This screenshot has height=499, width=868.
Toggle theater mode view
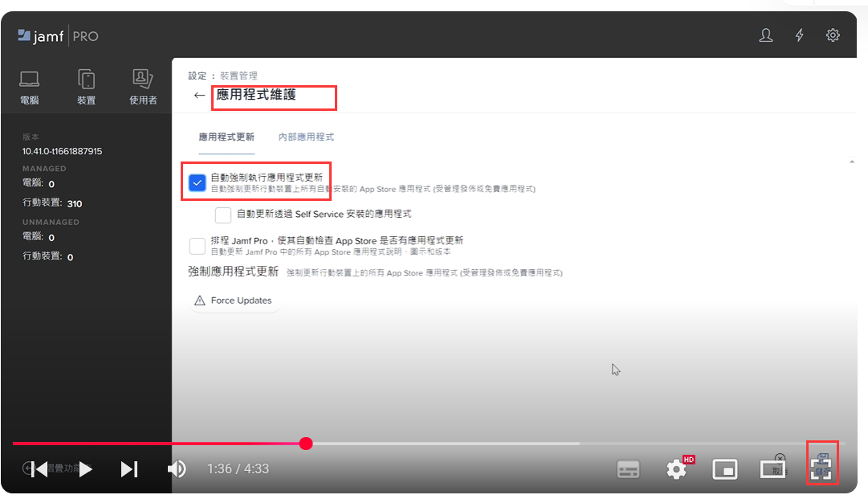[772, 469]
